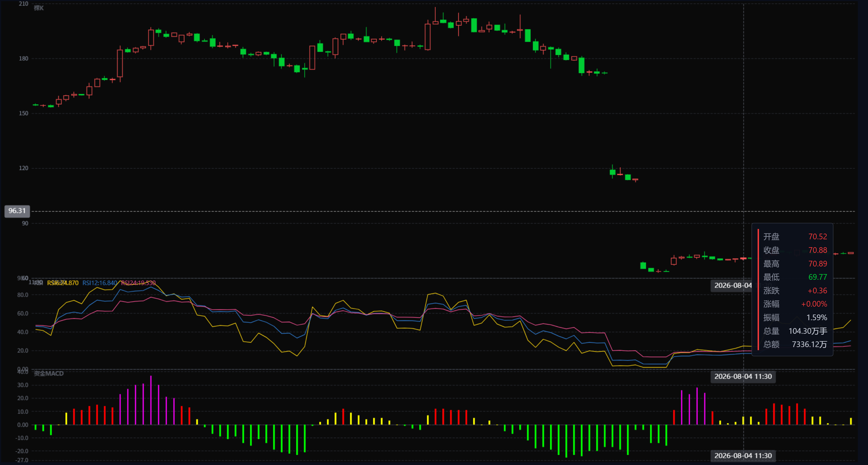Click the 最低 label in the tooltip
This screenshot has height=465, width=868.
[x=771, y=277]
